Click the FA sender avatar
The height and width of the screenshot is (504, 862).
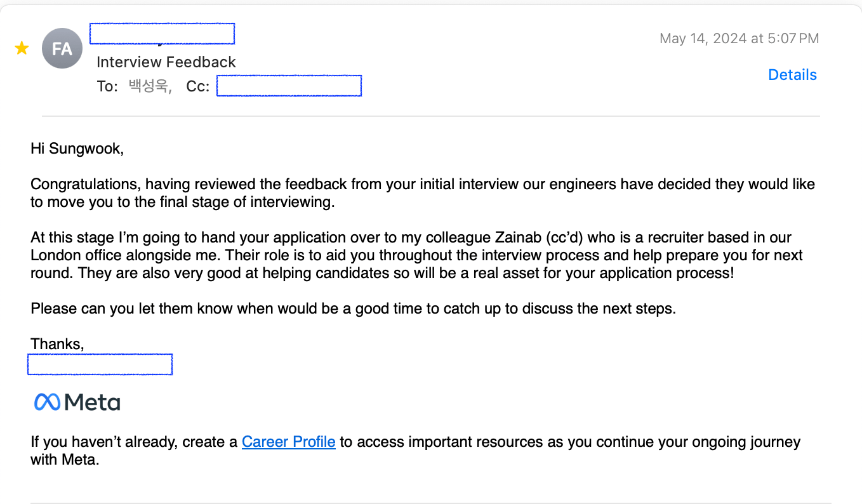[x=62, y=48]
